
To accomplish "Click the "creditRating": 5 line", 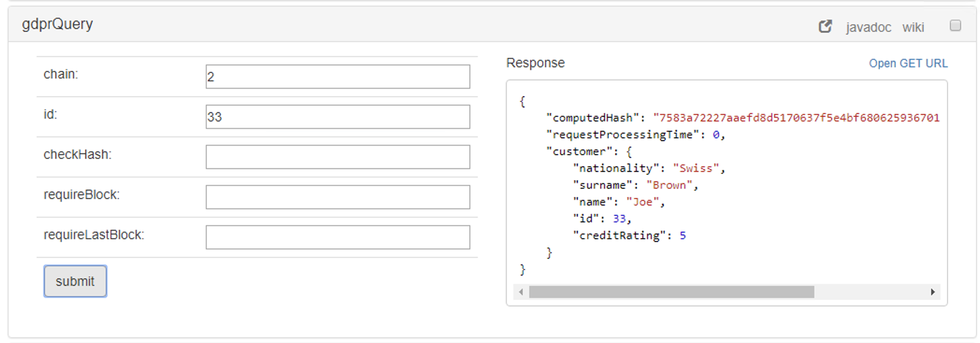I will (629, 236).
